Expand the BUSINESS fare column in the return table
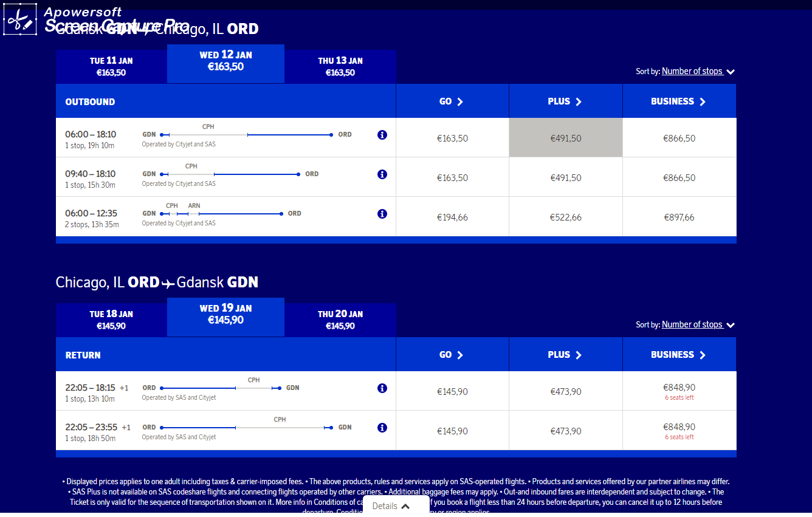The height and width of the screenshot is (517, 812). [680, 355]
